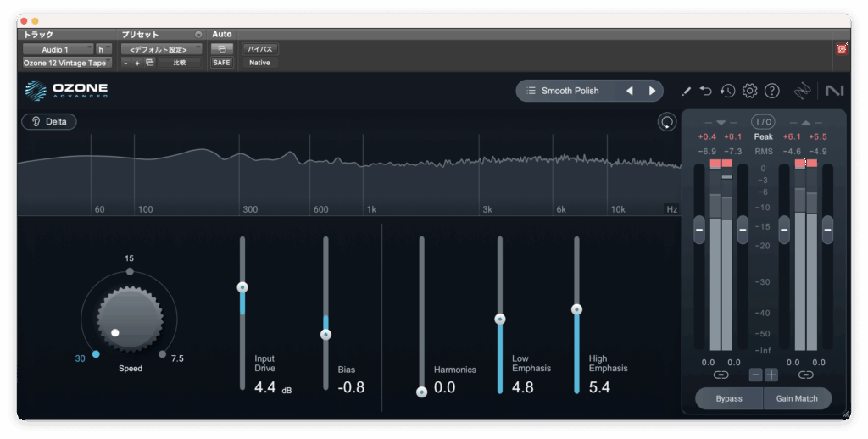Open the Ozone 12 Vintage Tape plugin selector
Image resolution: width=868 pixels, height=439 pixels.
pyautogui.click(x=67, y=63)
